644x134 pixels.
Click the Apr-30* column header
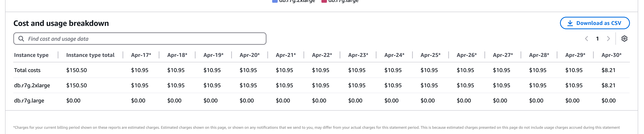tap(611, 55)
